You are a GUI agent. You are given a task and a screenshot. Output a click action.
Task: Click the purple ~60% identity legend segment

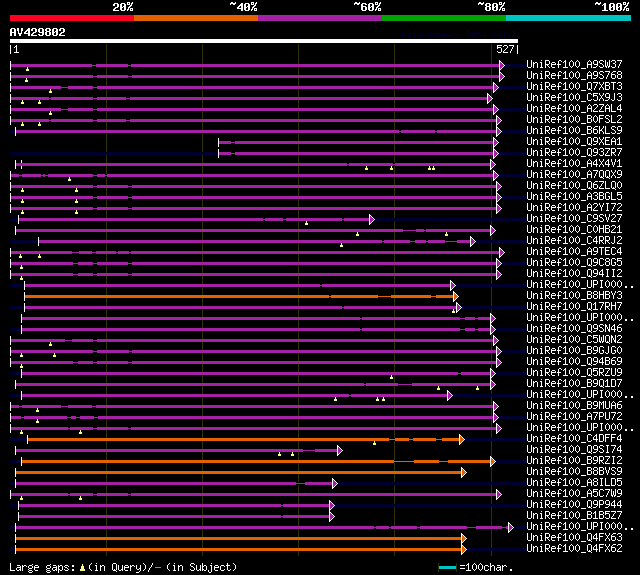(320, 18)
